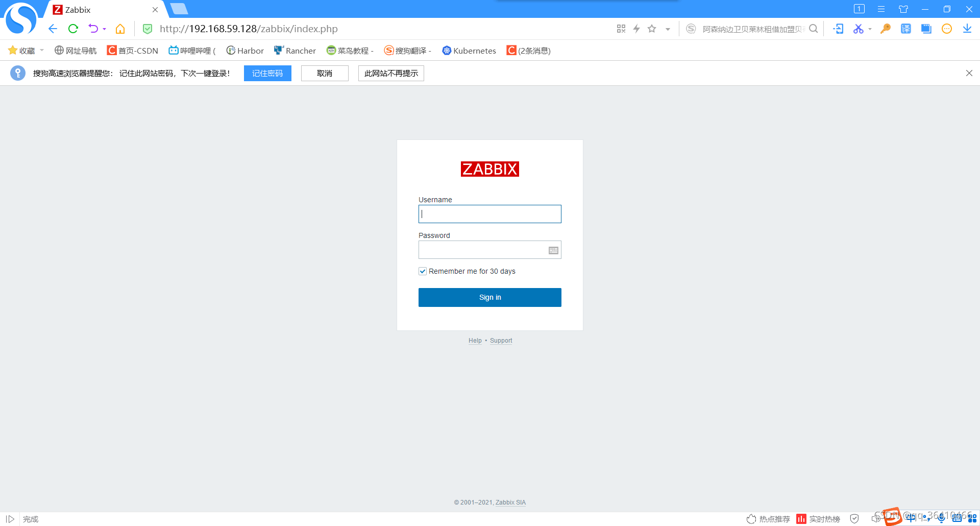Click the address bar URL
The height and width of the screenshot is (526, 980).
click(x=249, y=29)
